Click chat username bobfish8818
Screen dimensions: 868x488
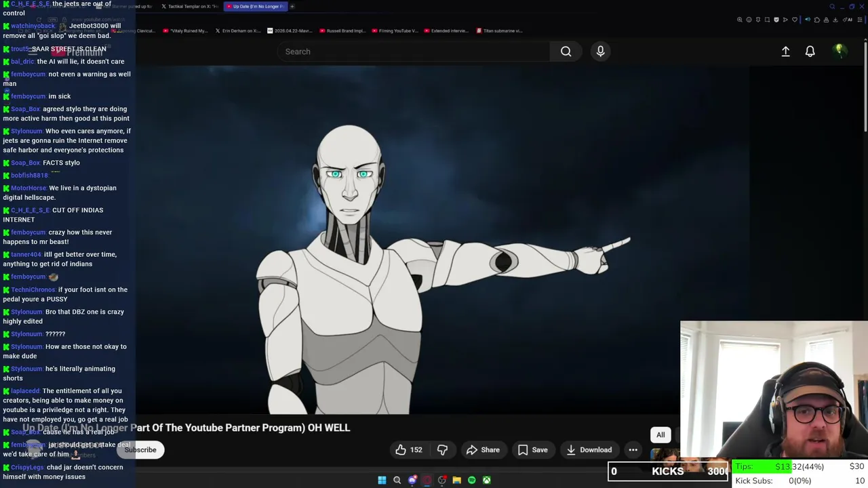click(x=29, y=176)
